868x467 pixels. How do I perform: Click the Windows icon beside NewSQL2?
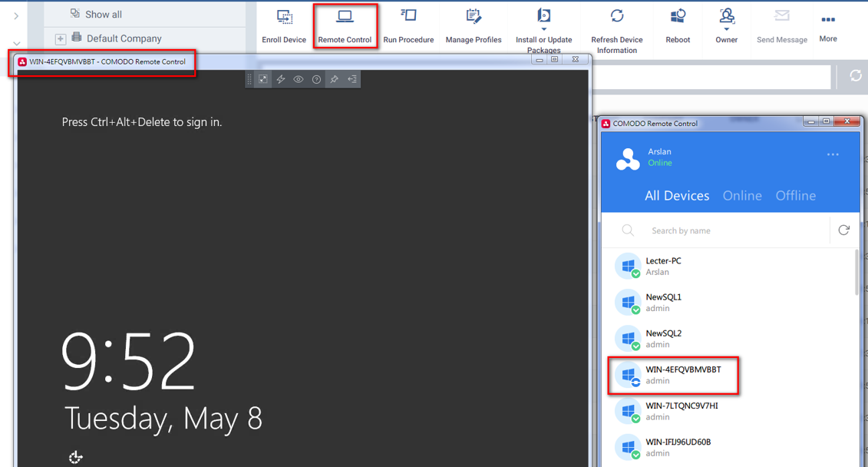[628, 339]
